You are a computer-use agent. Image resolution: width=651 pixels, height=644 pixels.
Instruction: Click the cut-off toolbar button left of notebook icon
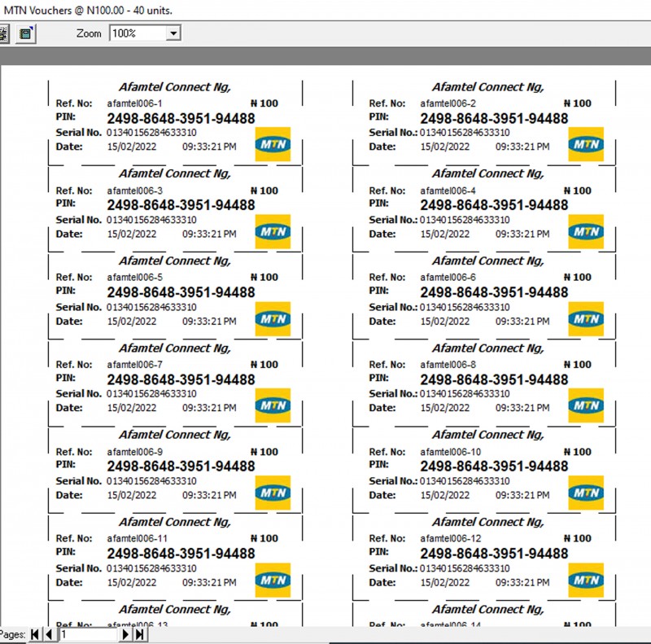tap(4, 33)
